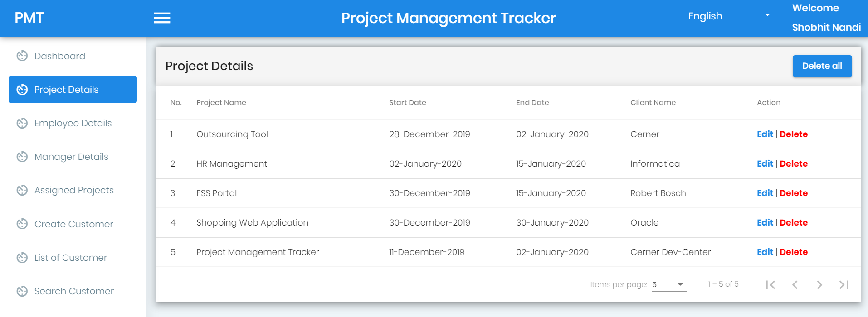868x317 pixels.
Task: Click the first page navigation control
Action: (x=770, y=284)
